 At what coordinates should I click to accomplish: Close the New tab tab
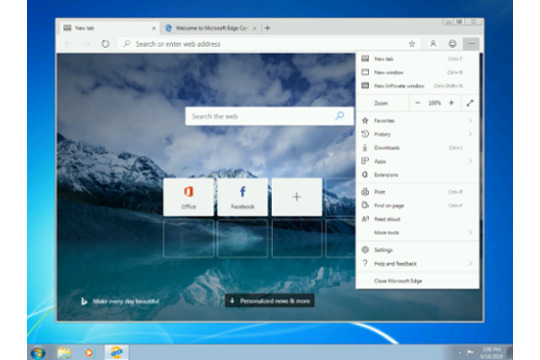154,28
